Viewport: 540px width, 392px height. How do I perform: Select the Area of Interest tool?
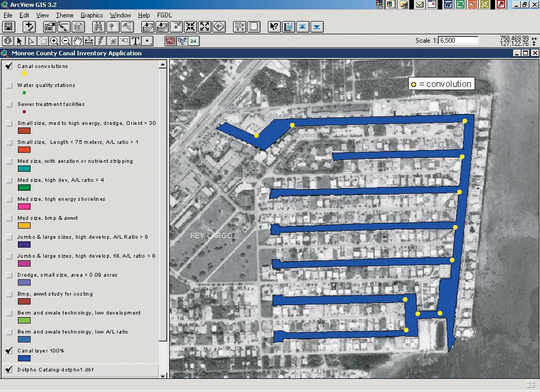[112, 41]
